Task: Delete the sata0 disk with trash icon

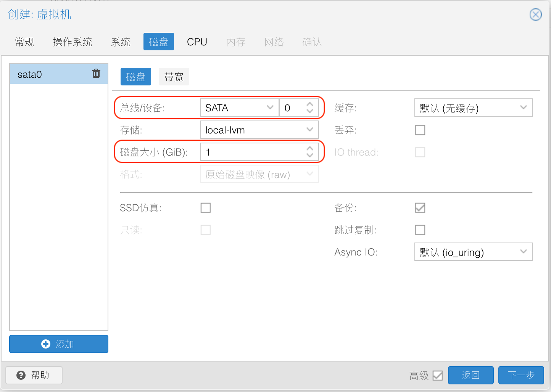Action: (x=96, y=73)
